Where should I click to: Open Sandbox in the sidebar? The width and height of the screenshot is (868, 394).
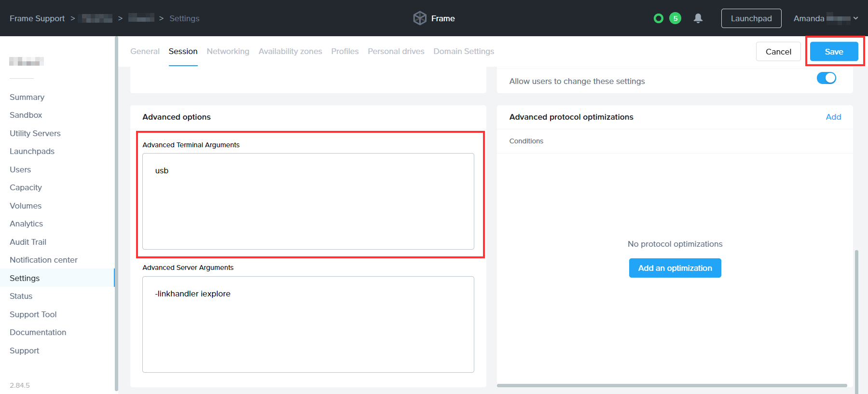26,115
